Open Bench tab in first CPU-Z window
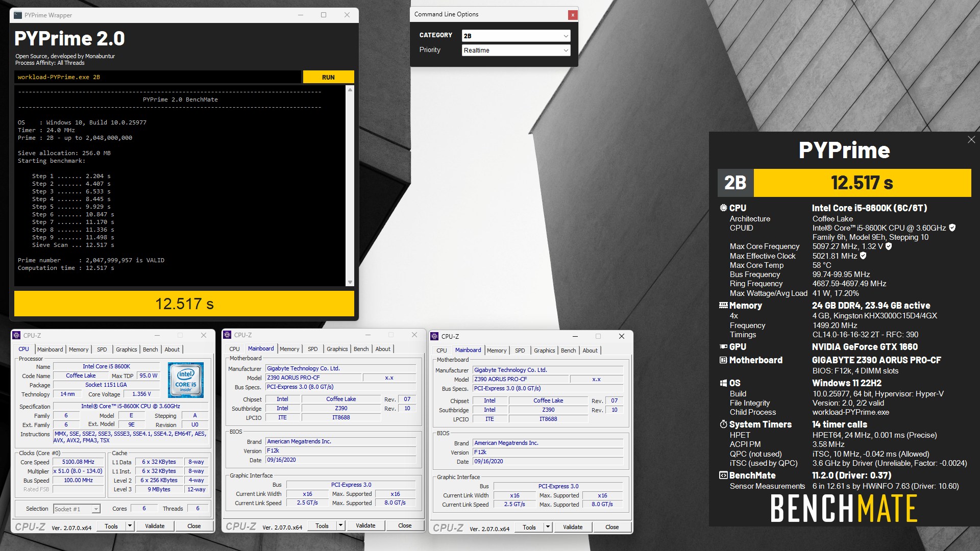Viewport: 980px width, 551px height. point(150,349)
